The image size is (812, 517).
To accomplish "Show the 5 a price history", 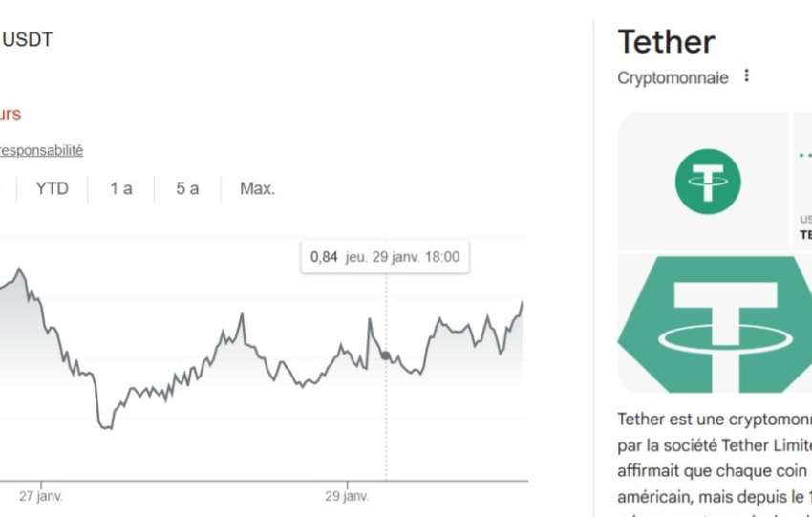I will 187,188.
